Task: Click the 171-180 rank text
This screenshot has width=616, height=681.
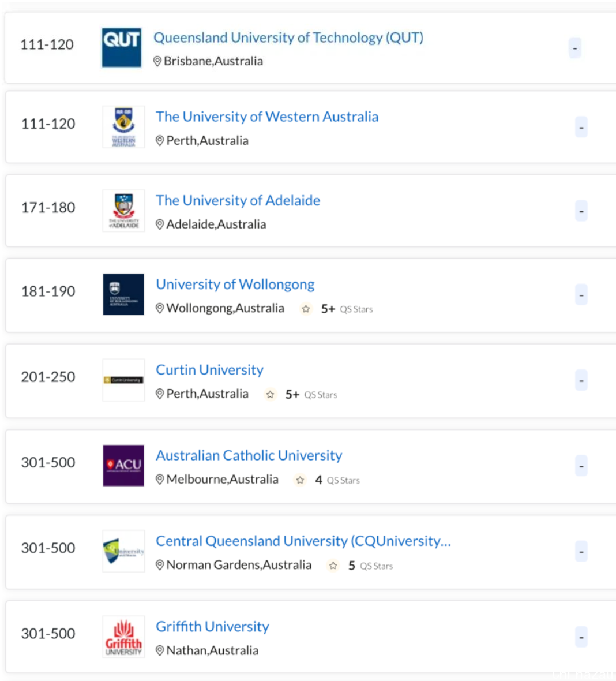Action: point(48,208)
